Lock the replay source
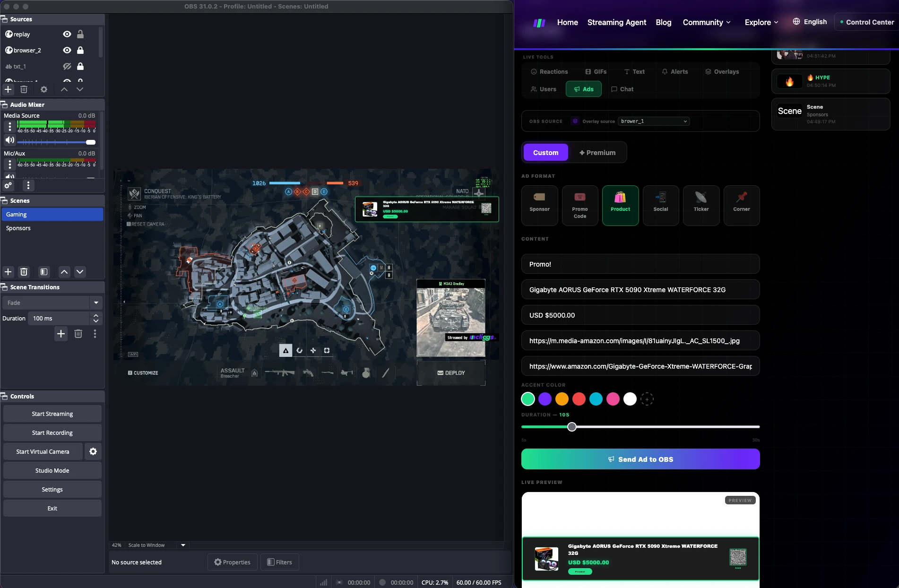899x588 pixels. pos(80,34)
